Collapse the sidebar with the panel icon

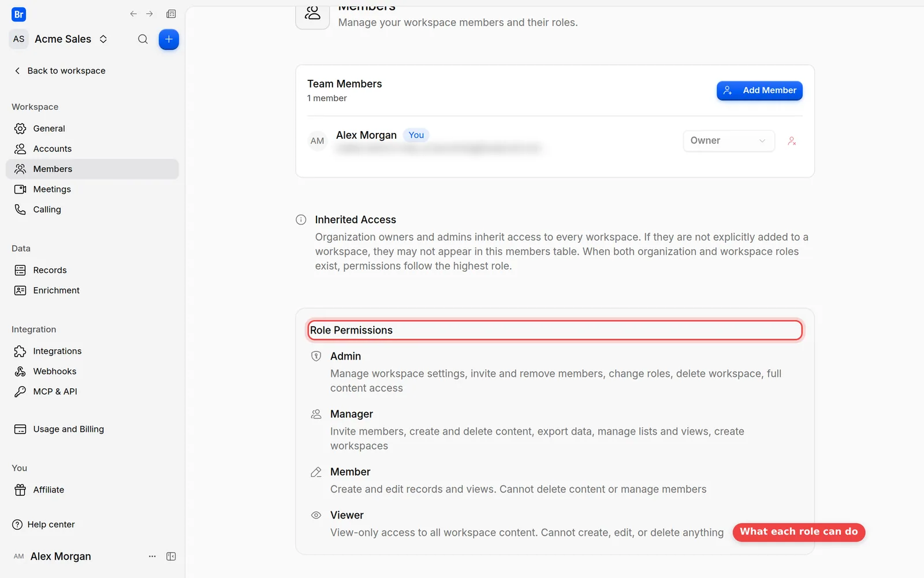(171, 556)
